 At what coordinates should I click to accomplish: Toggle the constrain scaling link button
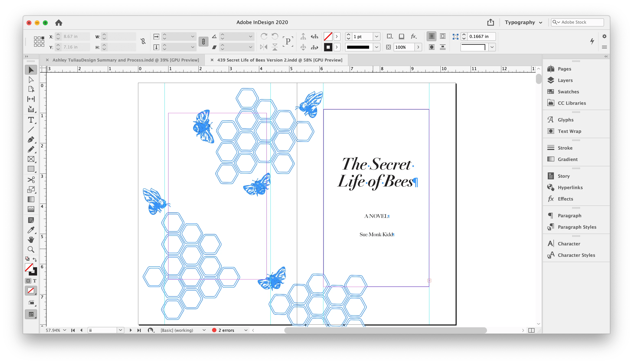[x=203, y=42]
